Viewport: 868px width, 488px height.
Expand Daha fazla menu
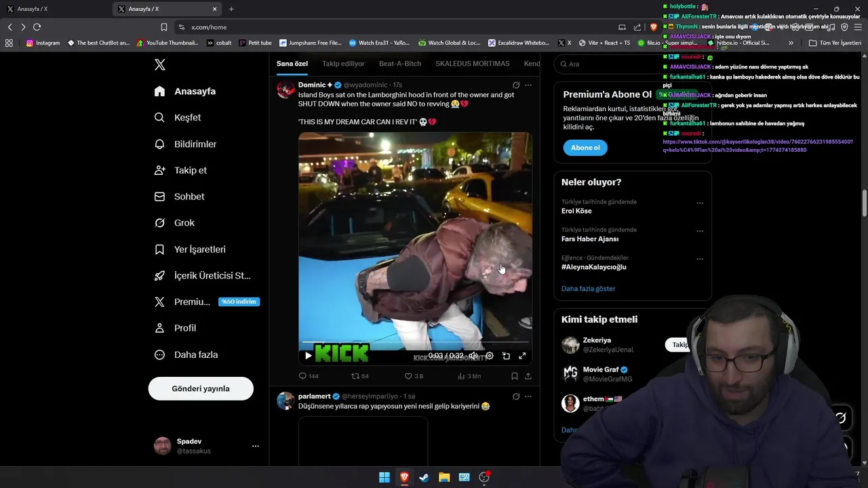(x=186, y=354)
